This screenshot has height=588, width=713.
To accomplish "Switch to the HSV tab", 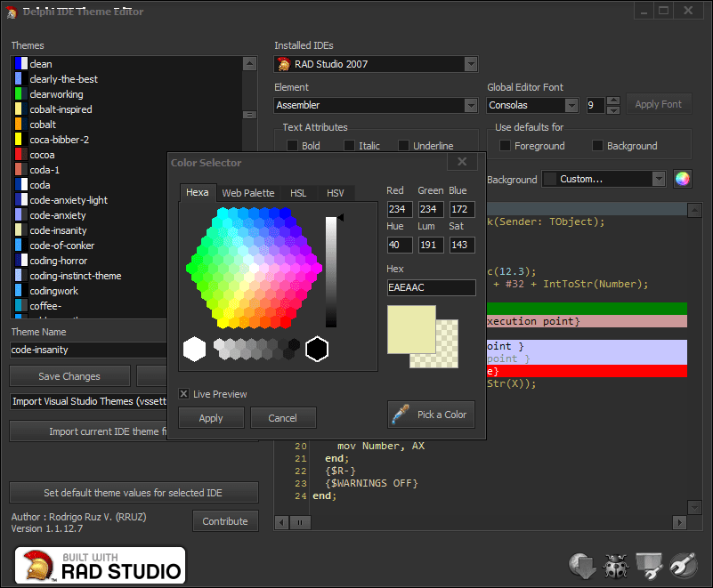I will pos(336,193).
